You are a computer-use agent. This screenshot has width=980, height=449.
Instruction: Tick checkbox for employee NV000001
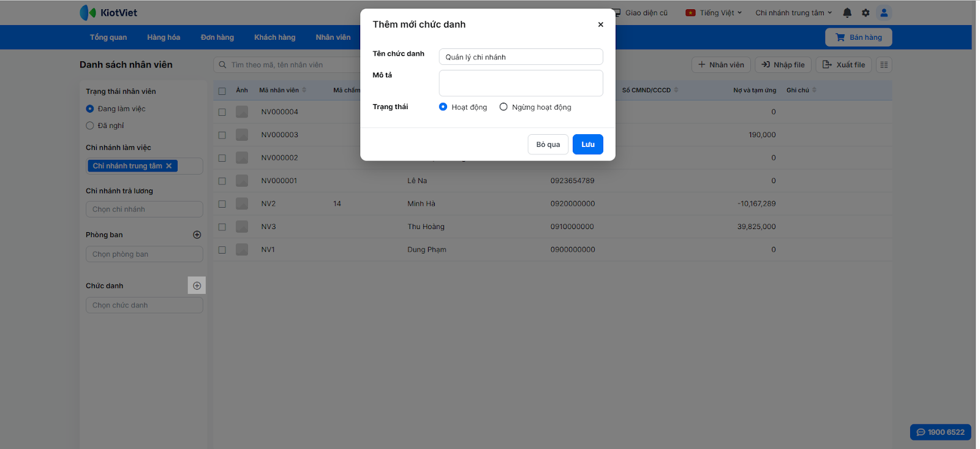[222, 181]
